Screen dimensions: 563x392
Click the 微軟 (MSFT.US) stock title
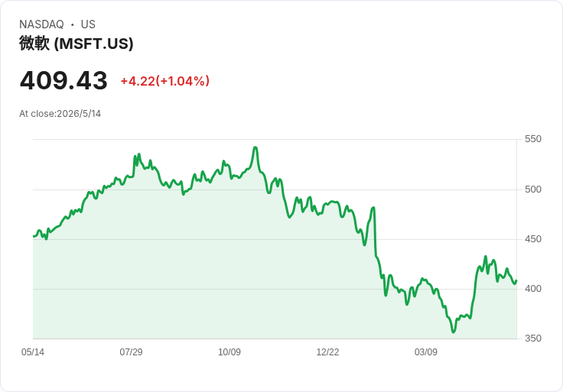[x=76, y=44]
